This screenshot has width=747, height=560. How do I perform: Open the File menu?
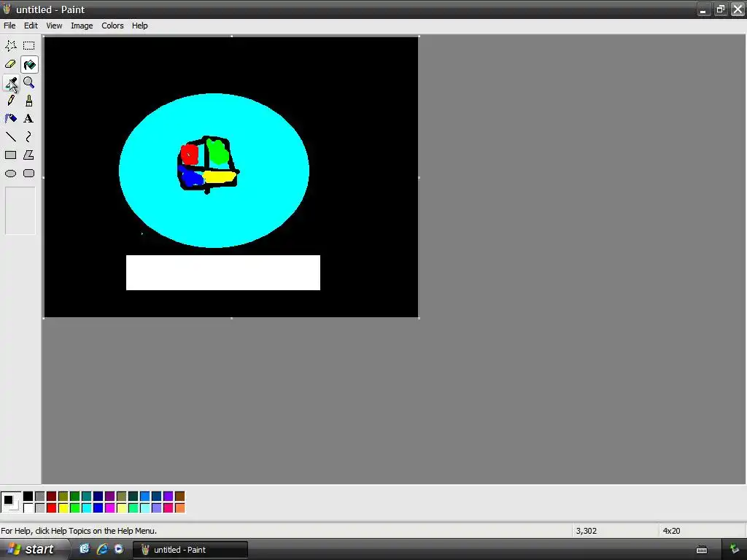pyautogui.click(x=9, y=26)
